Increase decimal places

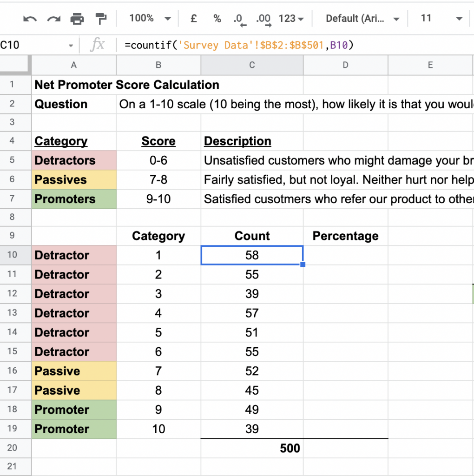(263, 19)
